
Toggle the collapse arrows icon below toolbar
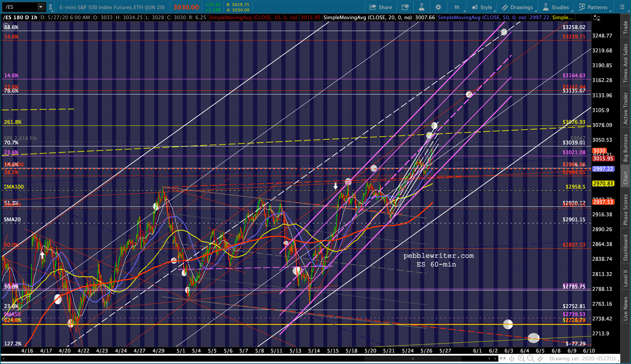coord(597,18)
